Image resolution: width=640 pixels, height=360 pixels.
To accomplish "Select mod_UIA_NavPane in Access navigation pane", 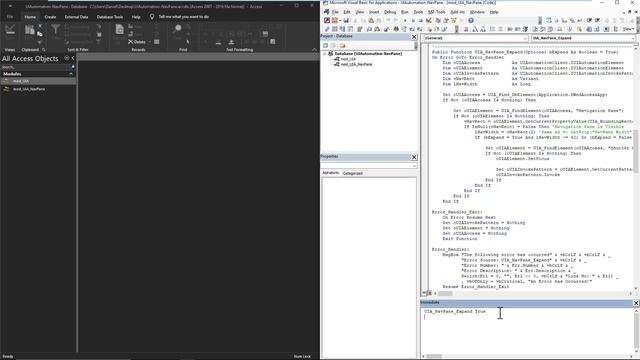I will click(x=38, y=89).
